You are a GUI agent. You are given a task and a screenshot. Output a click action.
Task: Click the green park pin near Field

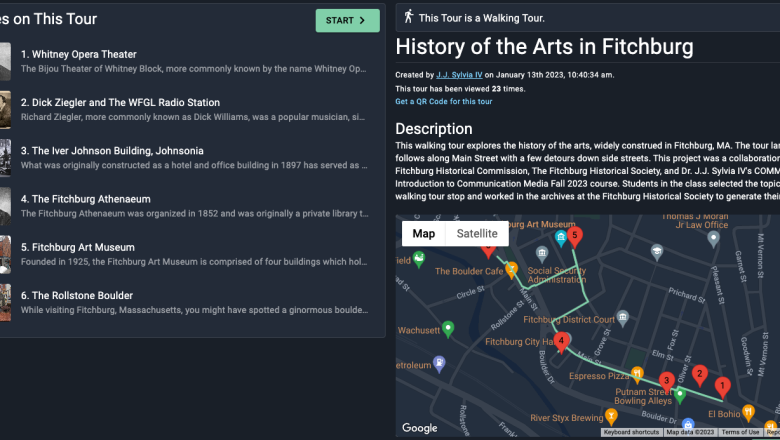[x=419, y=259]
